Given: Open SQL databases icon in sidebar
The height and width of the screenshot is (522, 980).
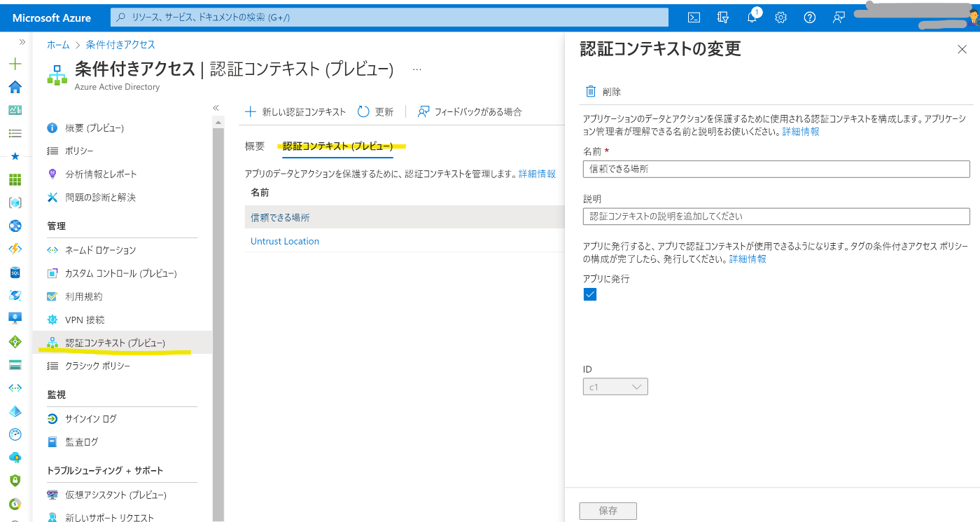Looking at the screenshot, I should 15,272.
